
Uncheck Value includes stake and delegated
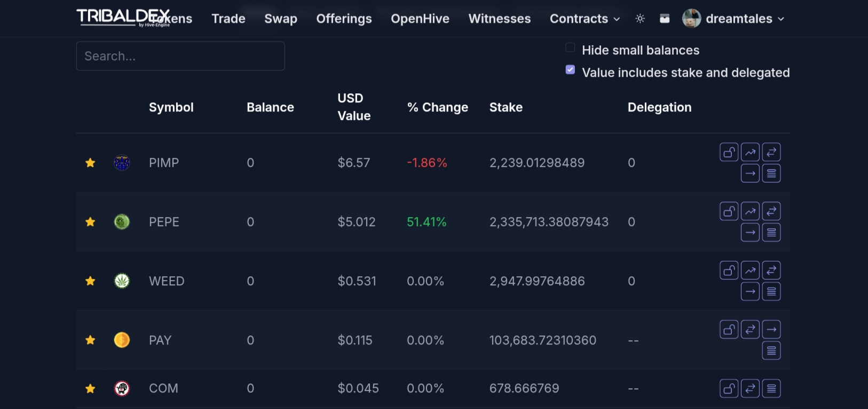[570, 70]
